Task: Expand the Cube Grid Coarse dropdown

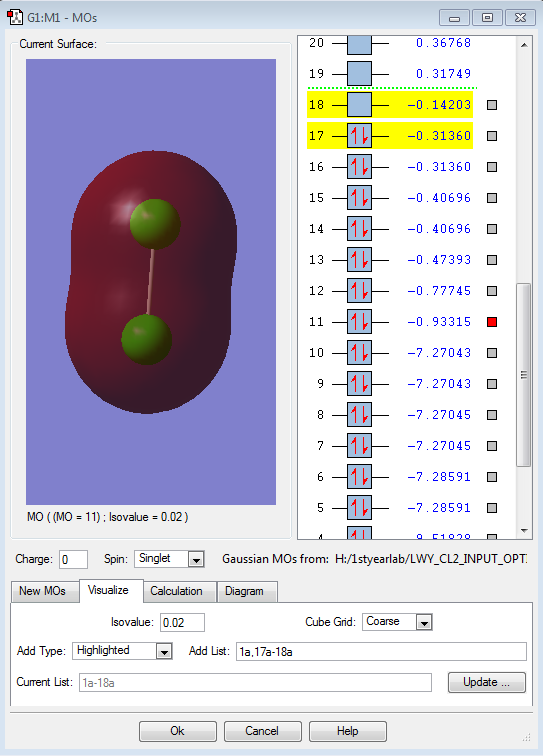Action: point(424,622)
